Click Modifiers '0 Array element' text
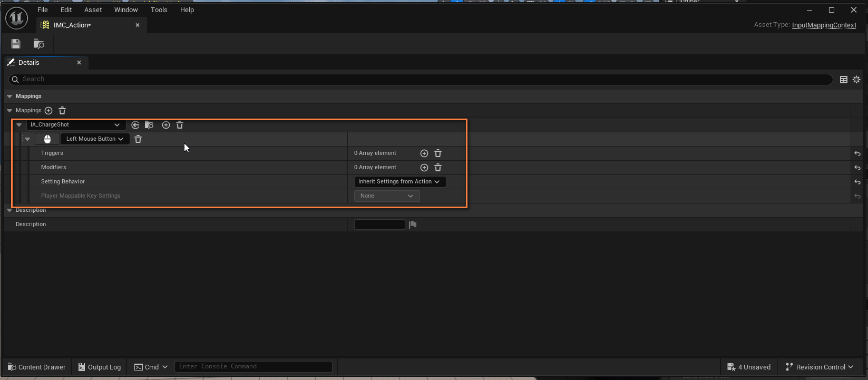The width and height of the screenshot is (868, 380). click(375, 168)
